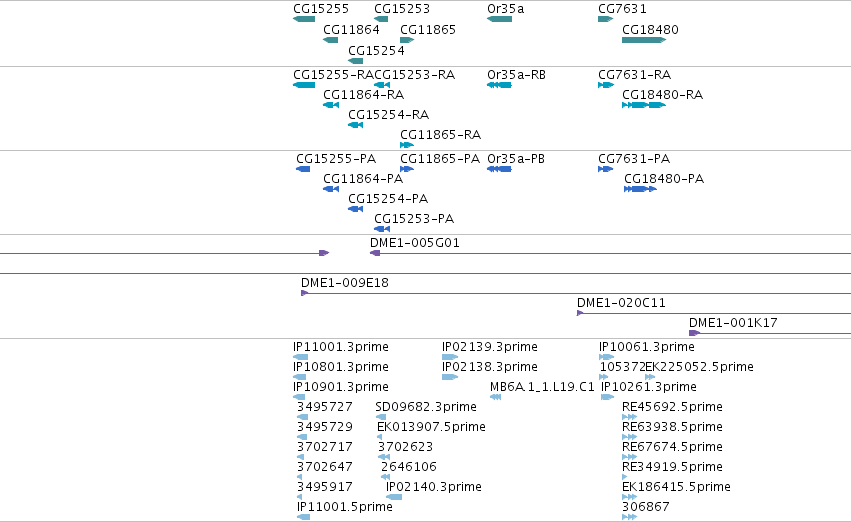Select the CG15254 gene label
This screenshot has height=522, width=851.
pos(376,50)
